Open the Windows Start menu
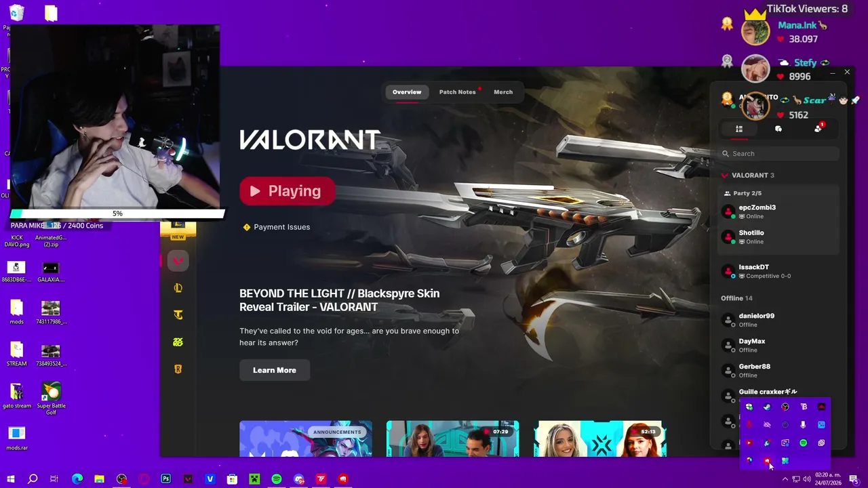Image resolution: width=868 pixels, height=488 pixels. click(10, 479)
